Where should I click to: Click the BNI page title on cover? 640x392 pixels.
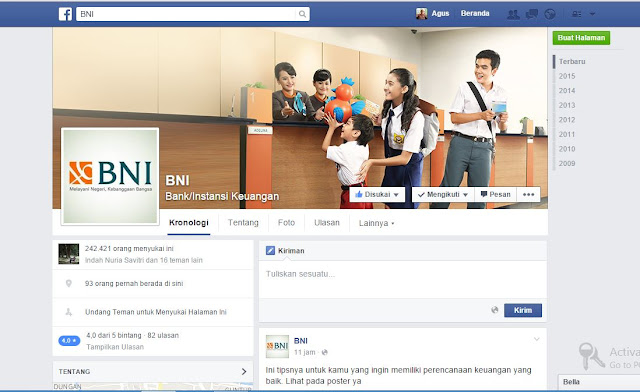[177, 180]
